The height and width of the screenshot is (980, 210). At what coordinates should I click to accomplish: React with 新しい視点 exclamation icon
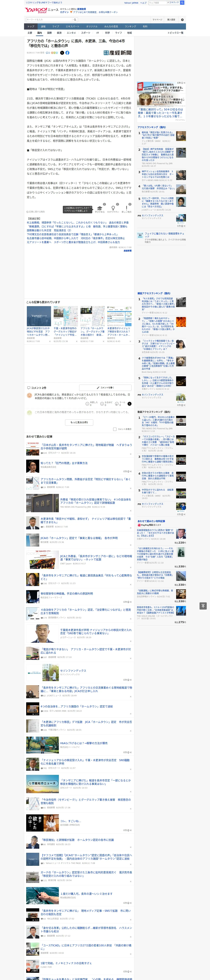coord(127,208)
